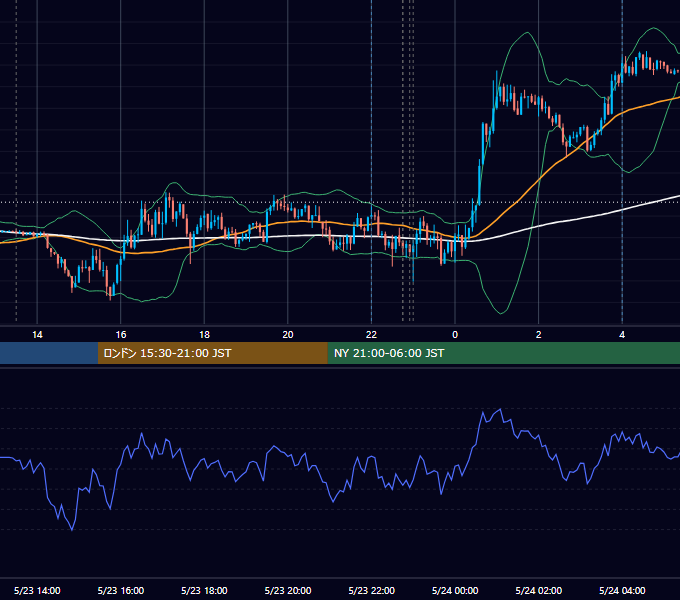Click the '5/23 18:00' date label
Image resolution: width=680 pixels, height=600 pixels.
click(204, 590)
